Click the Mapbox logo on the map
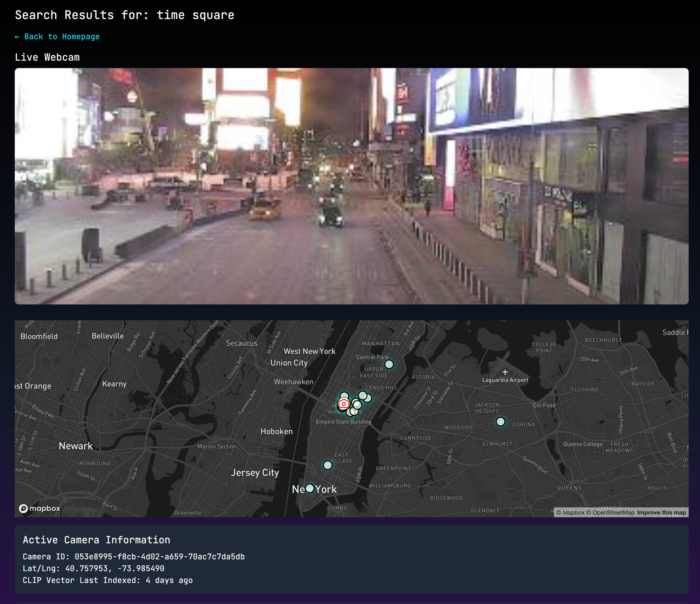The height and width of the screenshot is (604, 700). [40, 508]
